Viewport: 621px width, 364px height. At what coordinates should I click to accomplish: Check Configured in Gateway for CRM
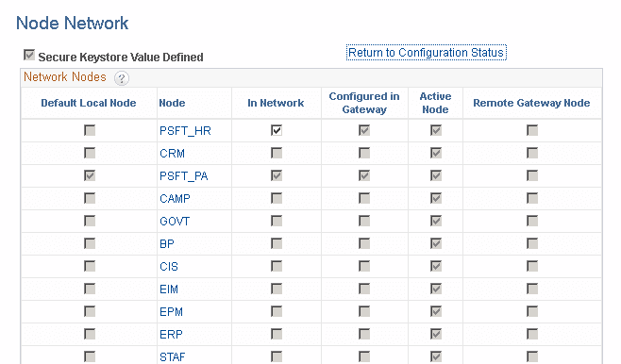pyautogui.click(x=364, y=153)
